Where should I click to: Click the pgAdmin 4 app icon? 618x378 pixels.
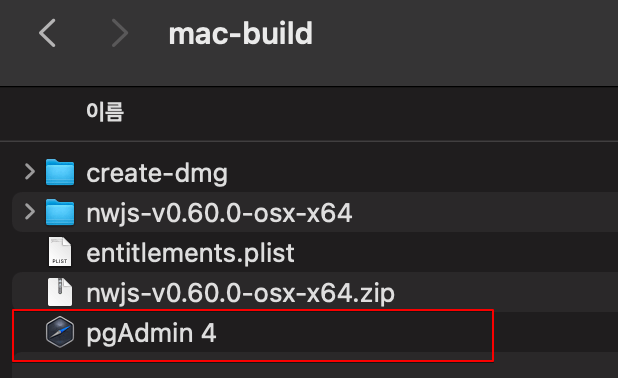(x=60, y=332)
